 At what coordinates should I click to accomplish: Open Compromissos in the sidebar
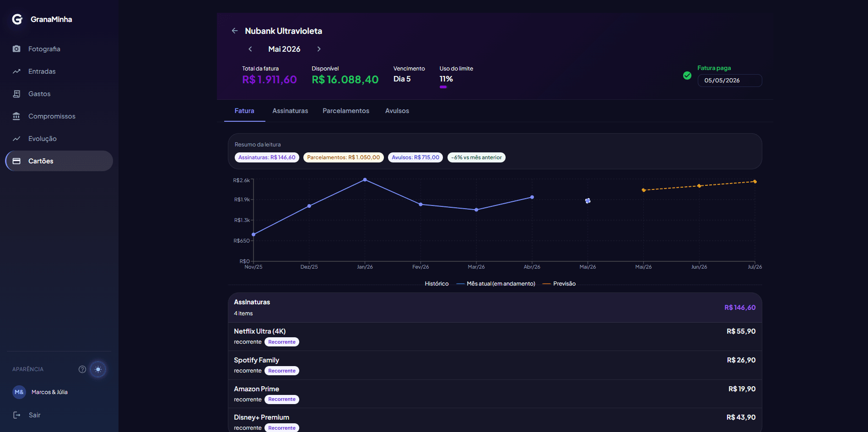[x=59, y=116]
